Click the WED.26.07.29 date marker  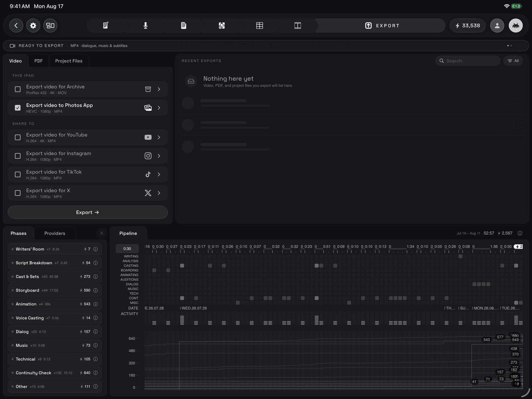[x=194, y=308]
